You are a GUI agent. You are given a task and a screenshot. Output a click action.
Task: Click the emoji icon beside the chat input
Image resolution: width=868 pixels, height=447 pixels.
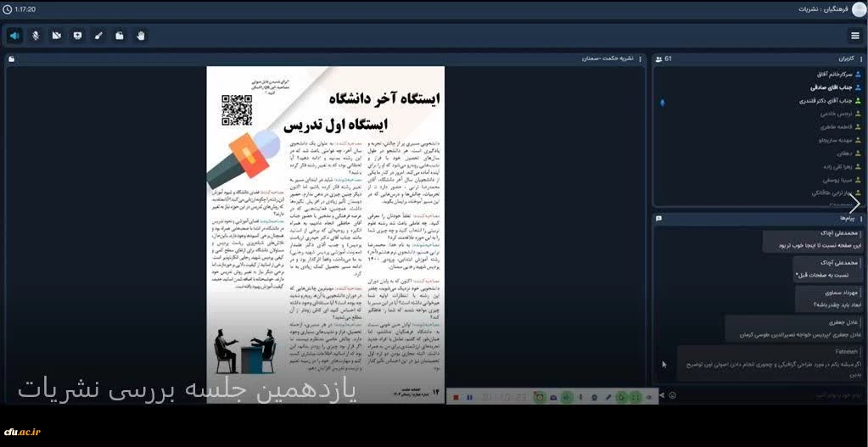point(673,395)
